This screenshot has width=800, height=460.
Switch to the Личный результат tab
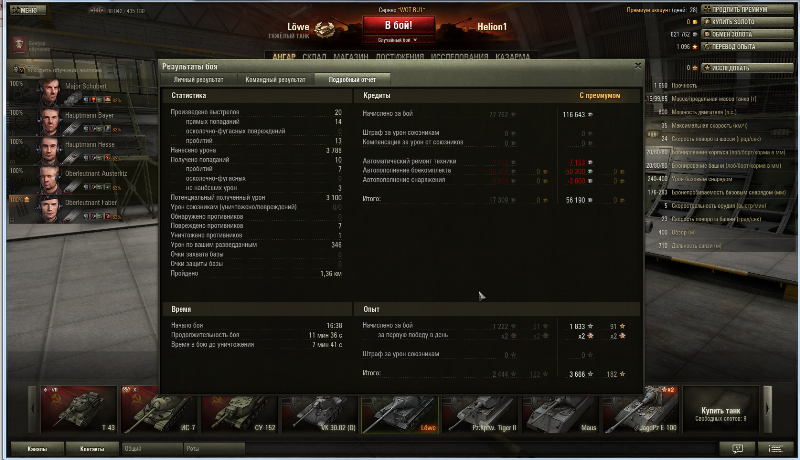tap(198, 80)
